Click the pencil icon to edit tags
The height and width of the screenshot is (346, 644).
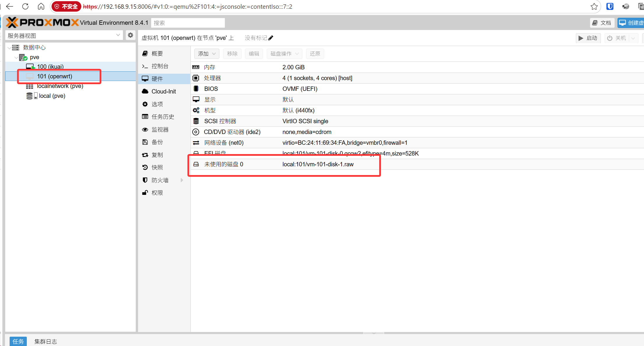pos(271,38)
